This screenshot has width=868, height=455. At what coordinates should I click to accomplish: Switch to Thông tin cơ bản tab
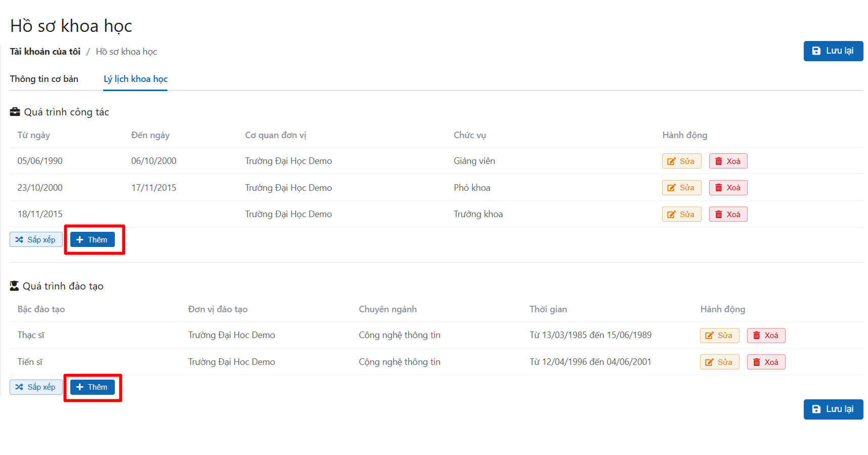coord(44,79)
